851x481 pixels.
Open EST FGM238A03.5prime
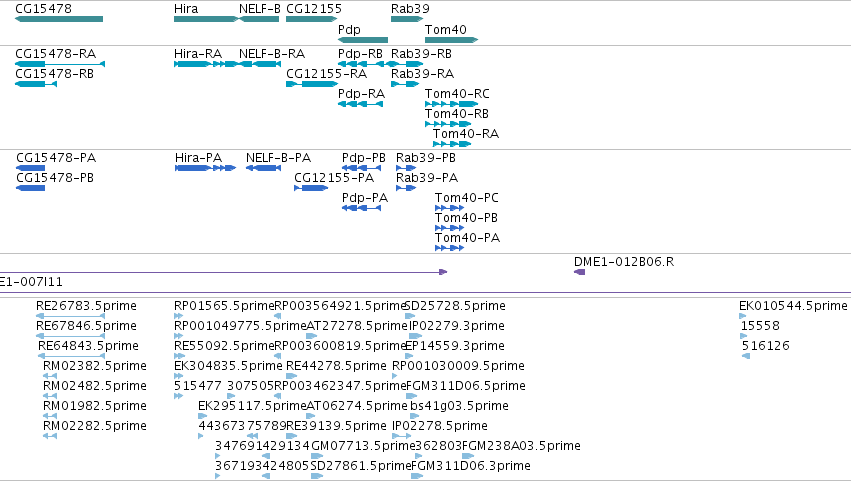[x=521, y=446]
